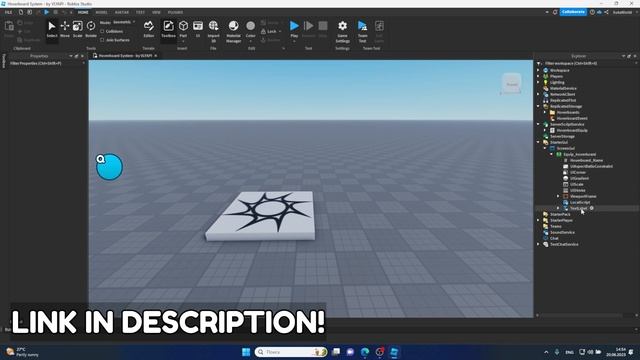The image size is (640, 360).
Task: Open the Windows Start menu
Action: pos(246,352)
